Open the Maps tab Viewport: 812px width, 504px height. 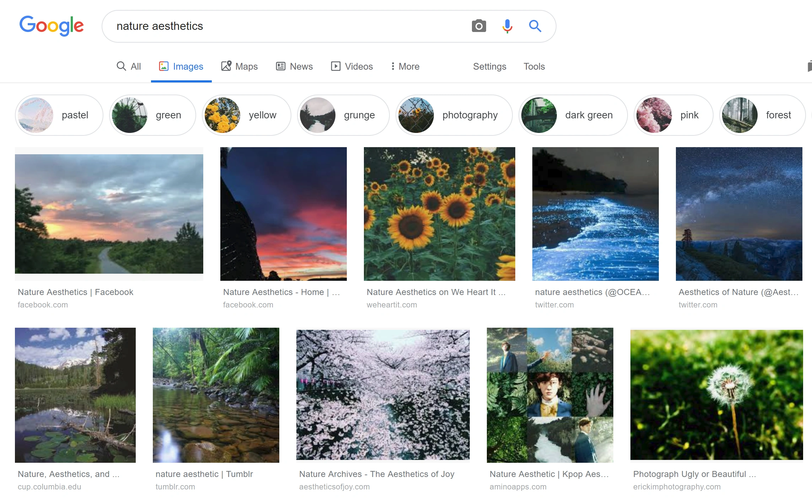(x=239, y=66)
